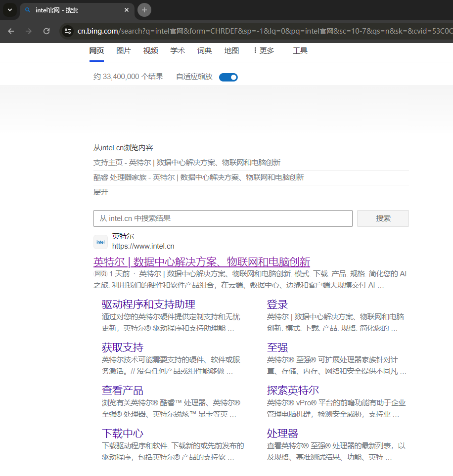Image resolution: width=453 pixels, height=476 pixels.
Task: Open 下载中心 sitelink
Action: (x=123, y=434)
